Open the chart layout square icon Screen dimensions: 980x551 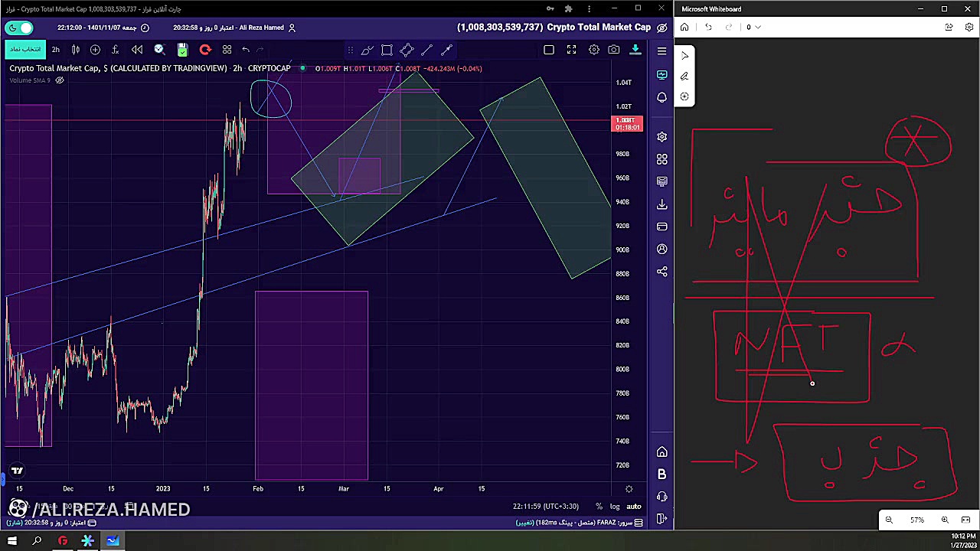pos(548,50)
